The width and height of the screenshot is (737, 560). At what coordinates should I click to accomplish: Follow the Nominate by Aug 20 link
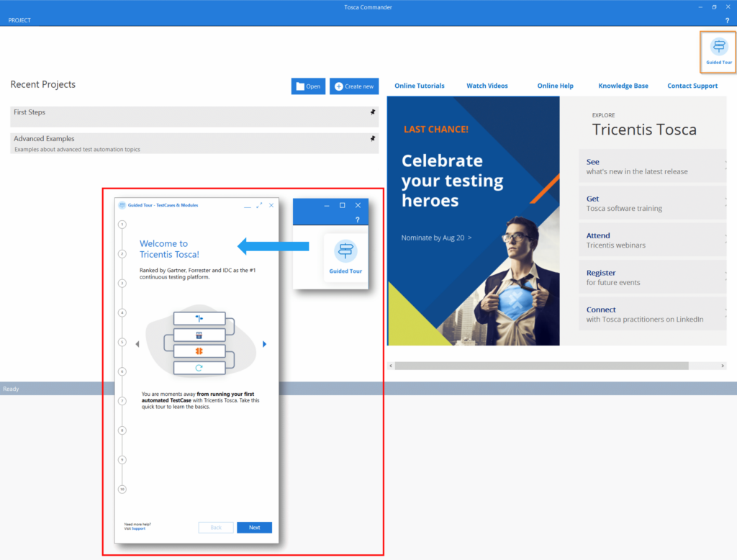pyautogui.click(x=436, y=238)
